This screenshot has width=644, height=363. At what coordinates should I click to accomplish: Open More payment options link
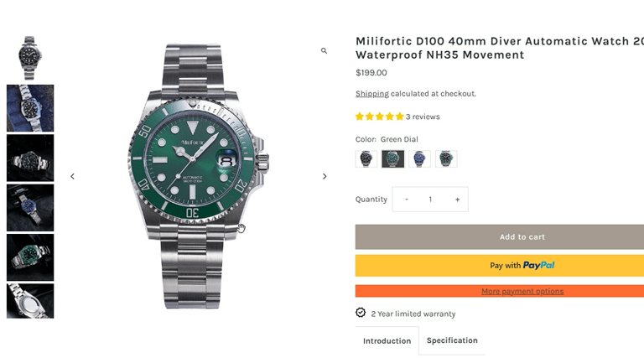click(x=522, y=291)
